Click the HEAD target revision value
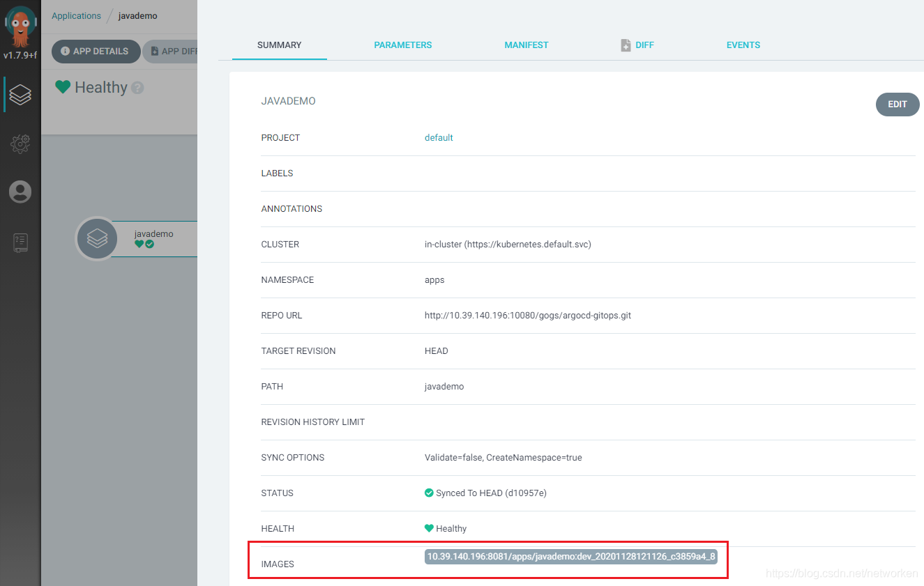Image resolution: width=924 pixels, height=586 pixels. point(437,350)
